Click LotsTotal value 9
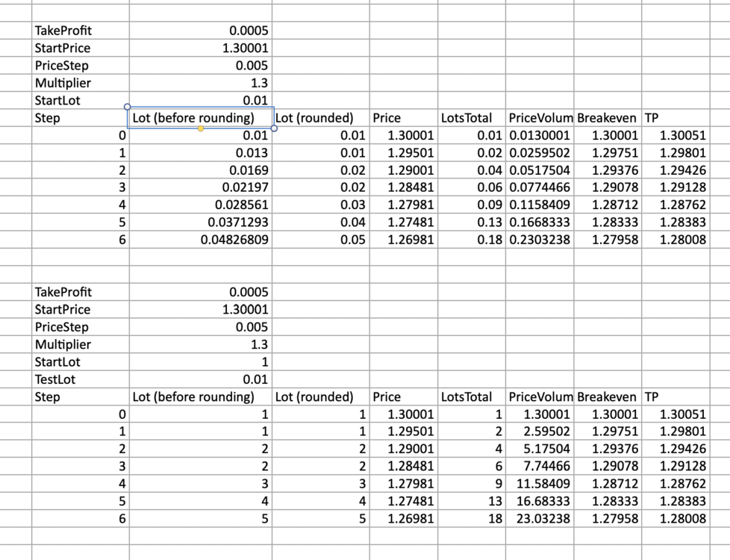 click(x=472, y=484)
